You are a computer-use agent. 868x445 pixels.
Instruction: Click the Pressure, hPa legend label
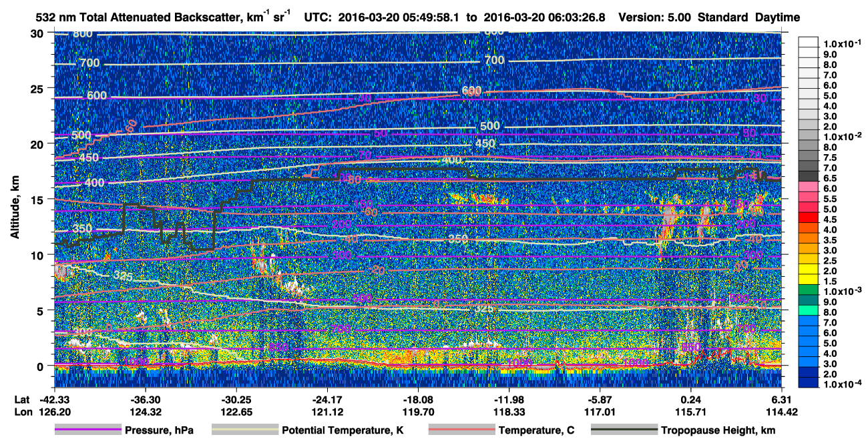[x=160, y=430]
